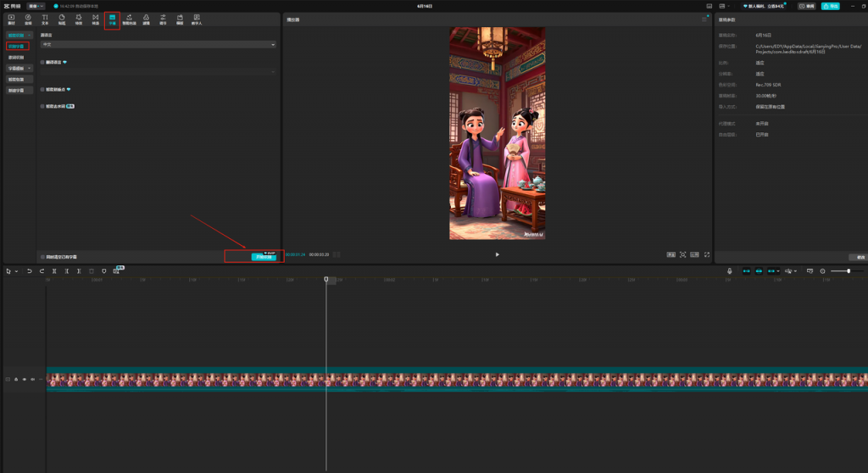Select 识别字幕 in the sidebar
This screenshot has height=473, width=868.
pyautogui.click(x=17, y=46)
